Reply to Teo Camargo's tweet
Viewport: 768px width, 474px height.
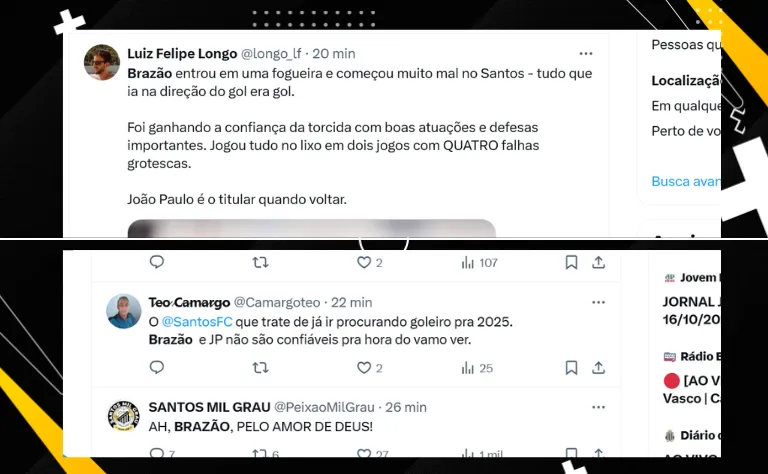tap(157, 367)
